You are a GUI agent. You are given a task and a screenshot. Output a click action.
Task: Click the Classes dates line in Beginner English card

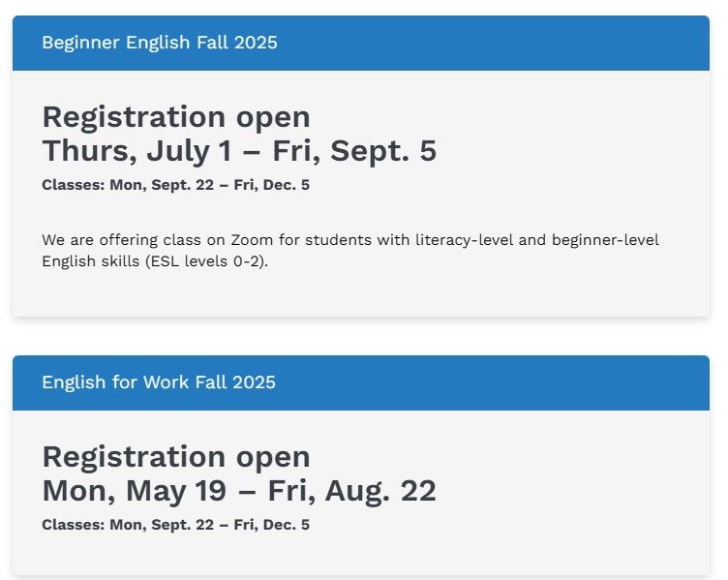tap(175, 185)
